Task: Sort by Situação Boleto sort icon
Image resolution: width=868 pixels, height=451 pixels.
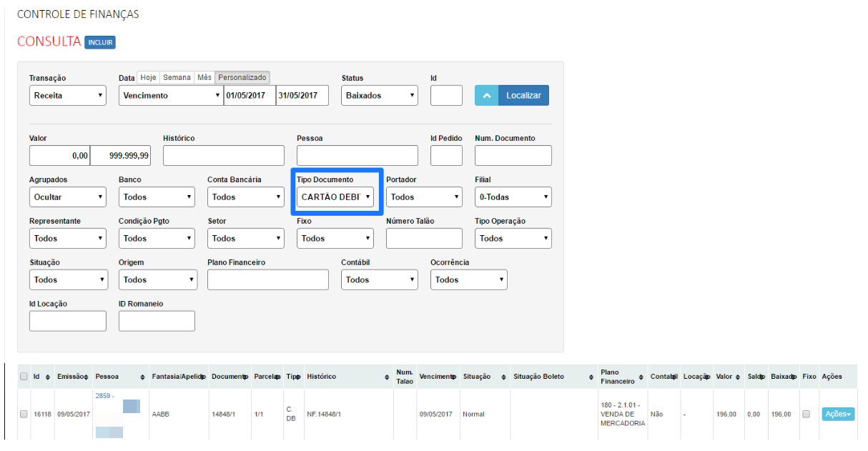Action: coord(591,377)
